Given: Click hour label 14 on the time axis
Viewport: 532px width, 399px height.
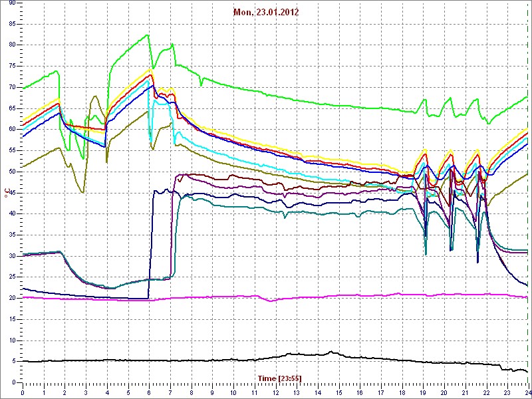Looking at the screenshot, I should click(x=318, y=392).
